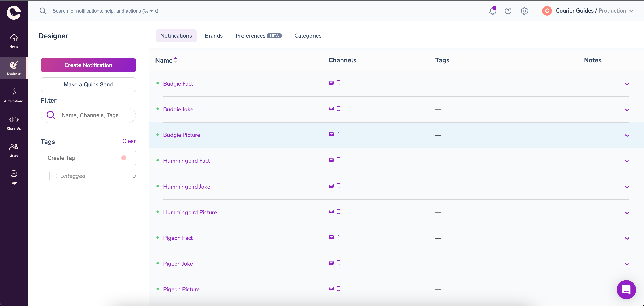The image size is (644, 306).
Task: Open the Budgie Fact notification
Action: point(178,84)
